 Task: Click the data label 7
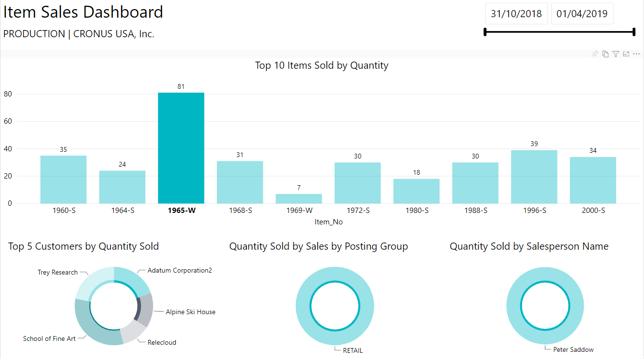299,188
